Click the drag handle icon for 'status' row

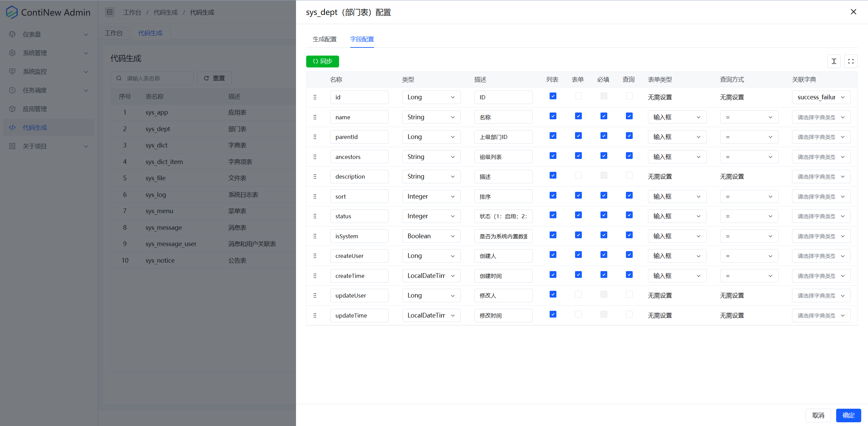[314, 216]
